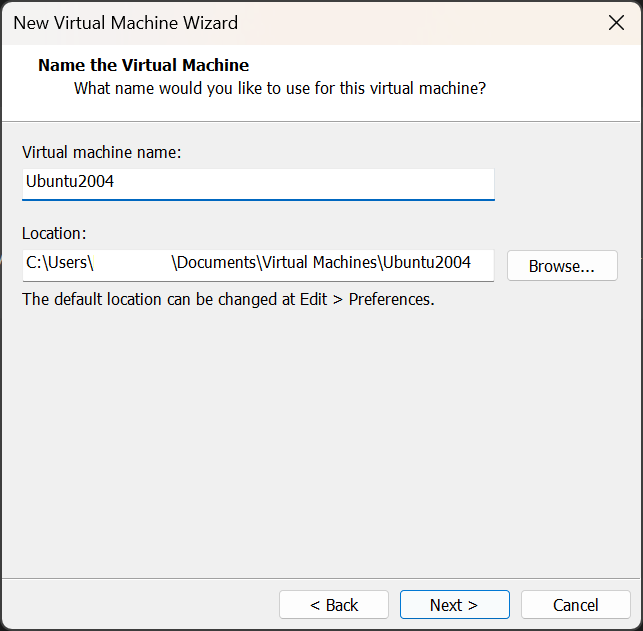This screenshot has width=643, height=631.
Task: Click the "Virtual machine name:" label
Action: (x=101, y=152)
